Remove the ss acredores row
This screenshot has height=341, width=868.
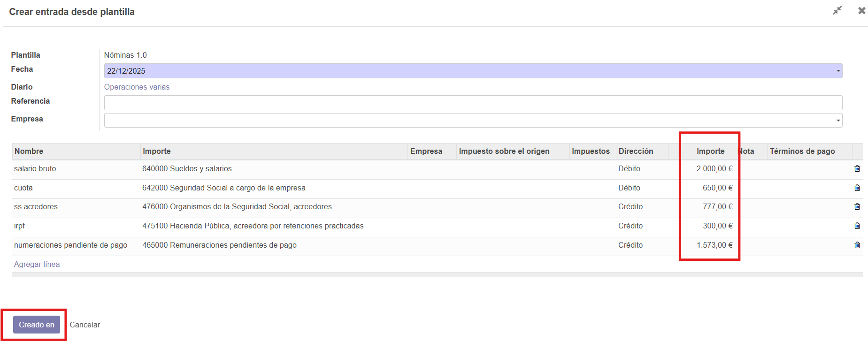pos(857,207)
